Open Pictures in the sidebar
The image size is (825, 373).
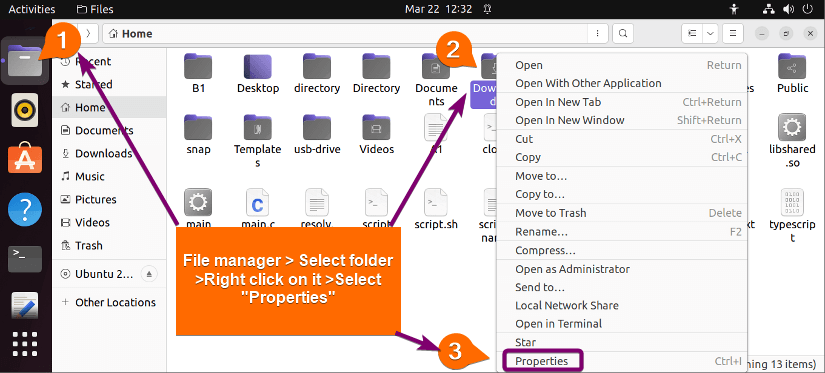[x=110, y=199]
